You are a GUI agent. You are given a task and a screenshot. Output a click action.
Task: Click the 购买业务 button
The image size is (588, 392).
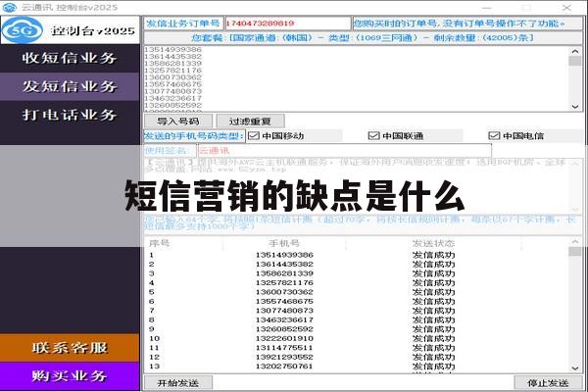pos(70,376)
